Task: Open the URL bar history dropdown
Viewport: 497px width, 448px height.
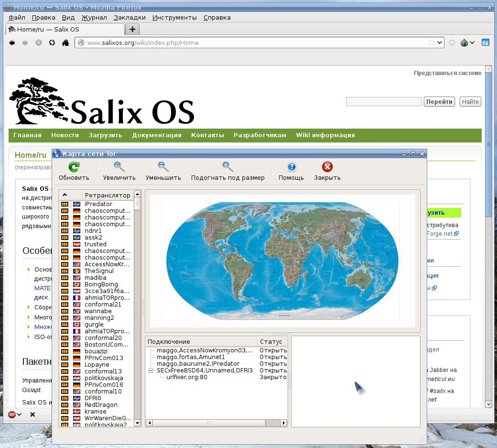Action: (440, 43)
